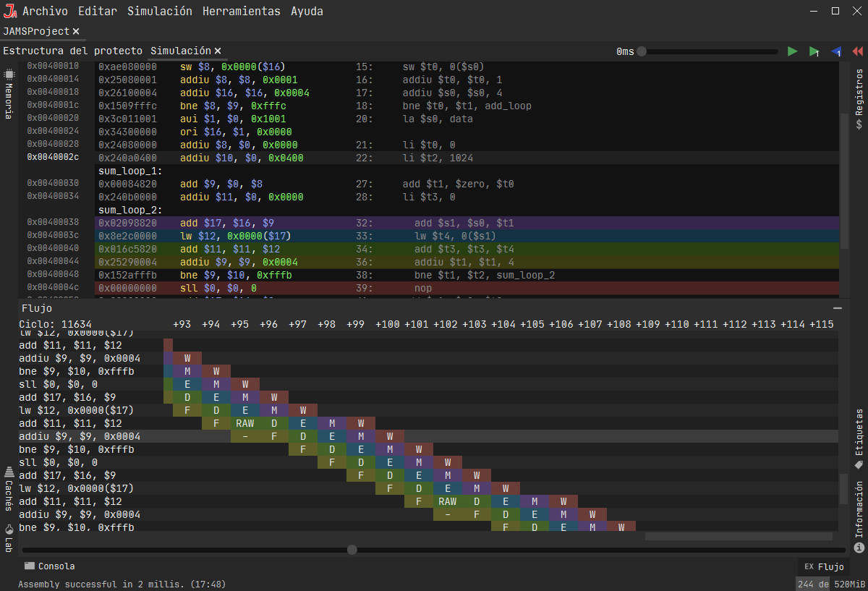Collapse the Flujo panel with the minimize dash
Screen dimensions: 868x591
838,307
